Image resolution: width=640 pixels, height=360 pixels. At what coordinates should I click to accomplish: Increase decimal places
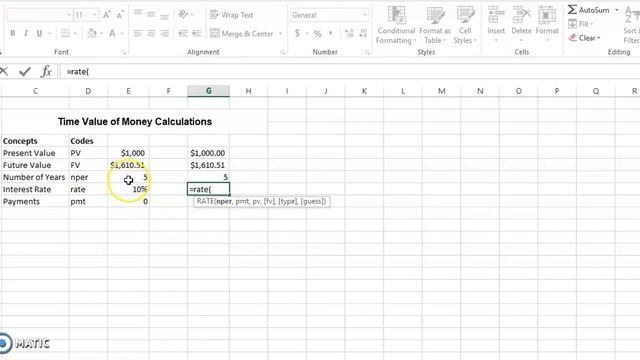pyautogui.click(x=349, y=33)
